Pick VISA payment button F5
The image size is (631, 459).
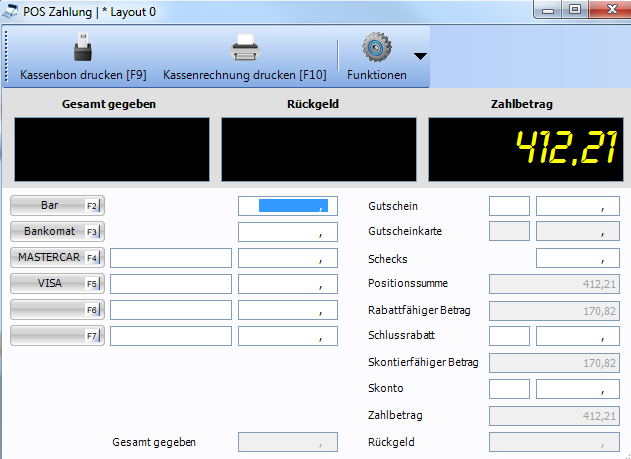(x=57, y=283)
